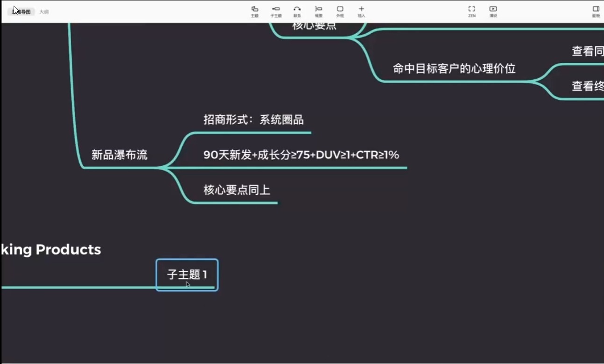604x364 pixels.
Task: Switch to the 大纲 outline tab
Action: 45,12
